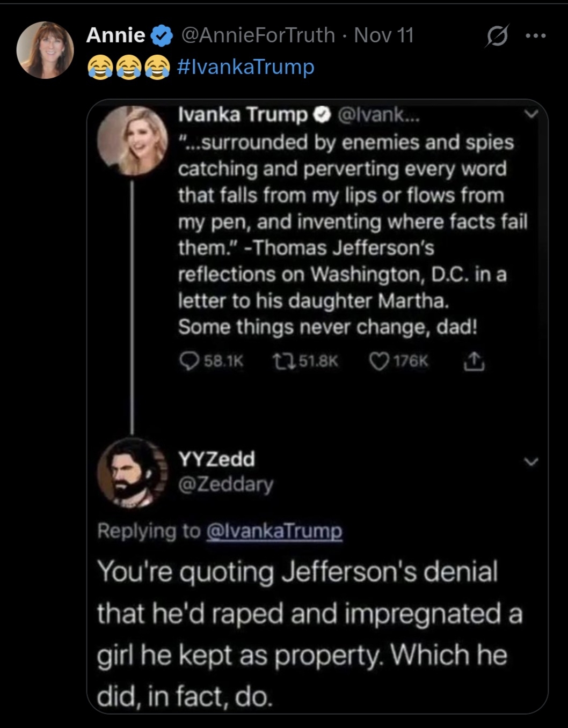Click the share upload arrow icon
Viewport: 568px width, 728px height.
pos(473,362)
